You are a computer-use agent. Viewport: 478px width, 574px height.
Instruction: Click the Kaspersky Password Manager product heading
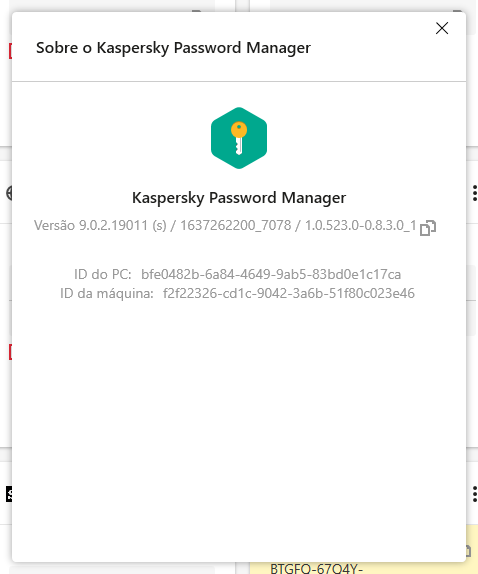pyautogui.click(x=239, y=198)
